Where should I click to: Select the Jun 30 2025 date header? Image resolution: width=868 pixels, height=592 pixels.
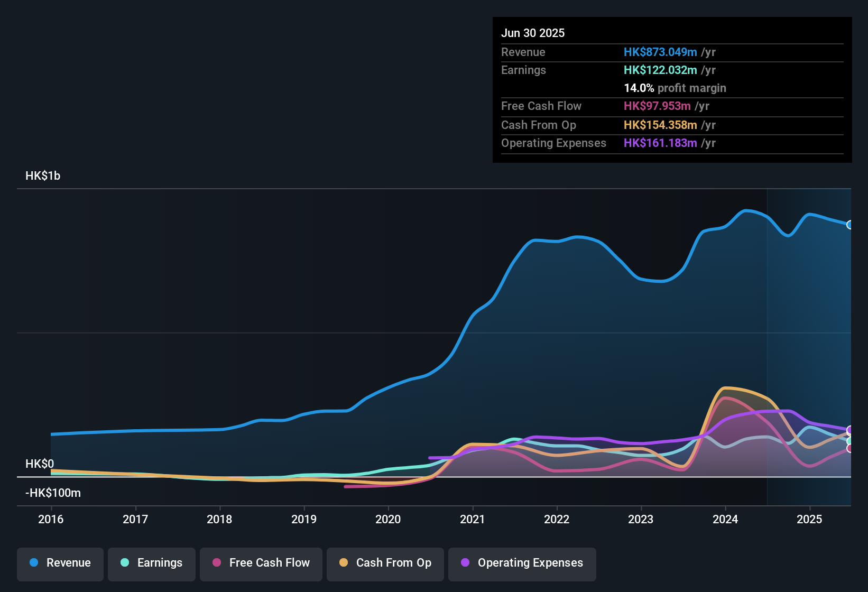[x=533, y=33]
